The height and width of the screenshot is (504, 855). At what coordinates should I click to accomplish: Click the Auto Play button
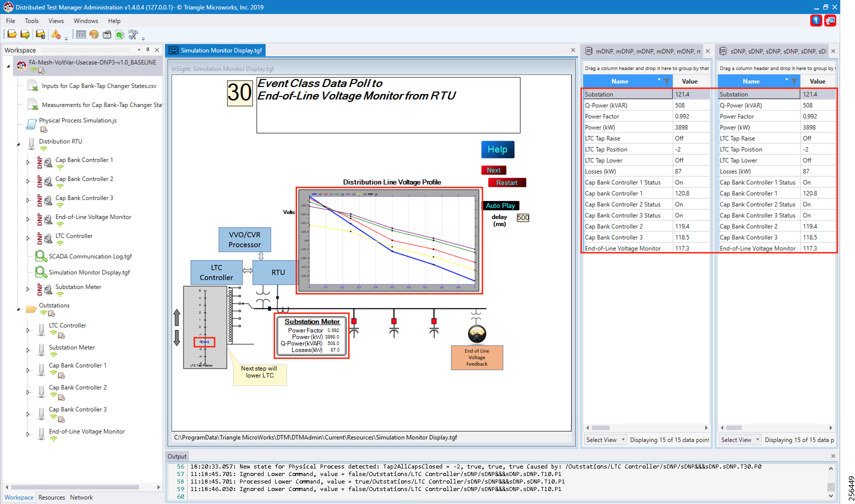click(x=500, y=205)
